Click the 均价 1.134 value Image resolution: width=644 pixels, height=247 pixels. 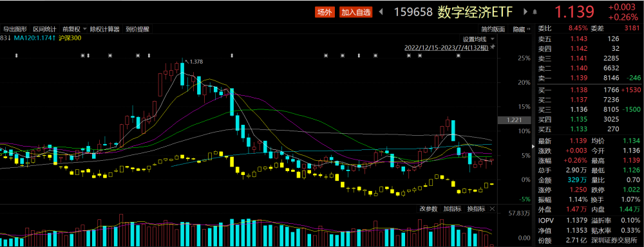click(632, 141)
